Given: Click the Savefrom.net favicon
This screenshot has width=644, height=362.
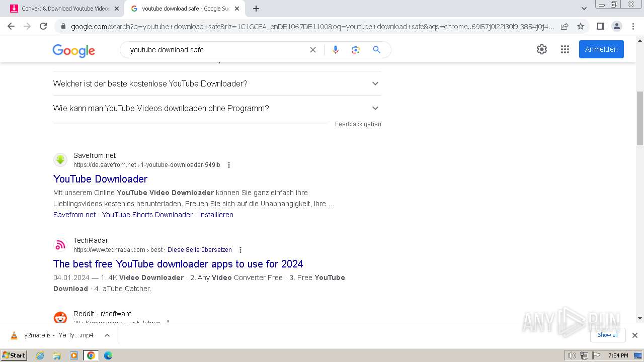Looking at the screenshot, I should pyautogui.click(x=60, y=160).
